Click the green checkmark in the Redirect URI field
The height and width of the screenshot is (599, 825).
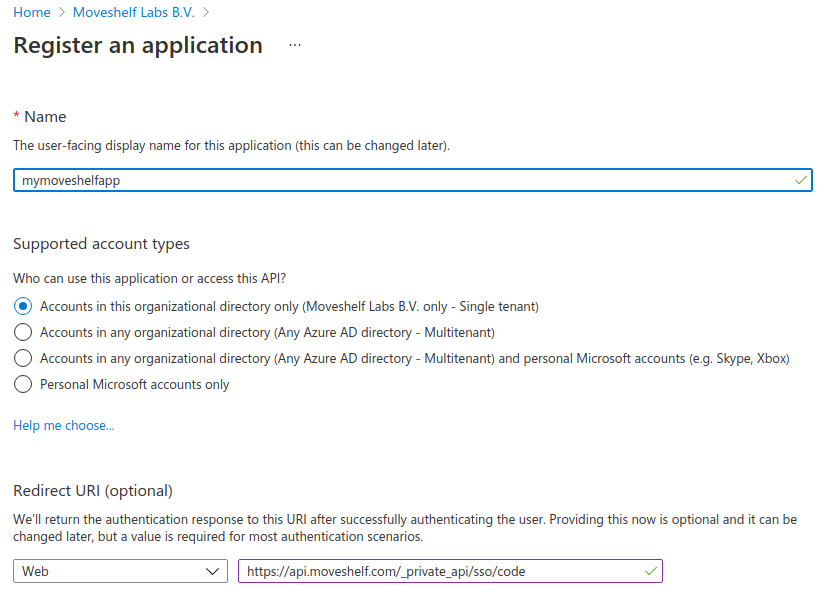[650, 571]
